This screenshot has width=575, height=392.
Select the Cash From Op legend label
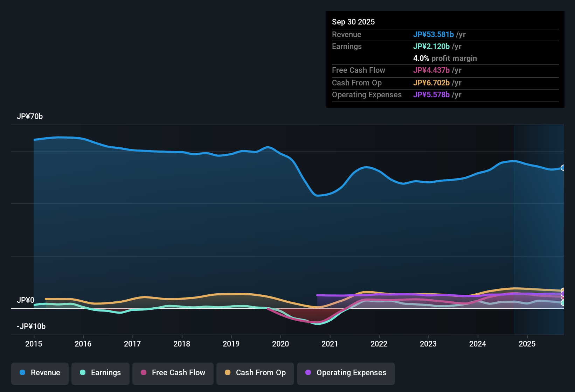(261, 373)
